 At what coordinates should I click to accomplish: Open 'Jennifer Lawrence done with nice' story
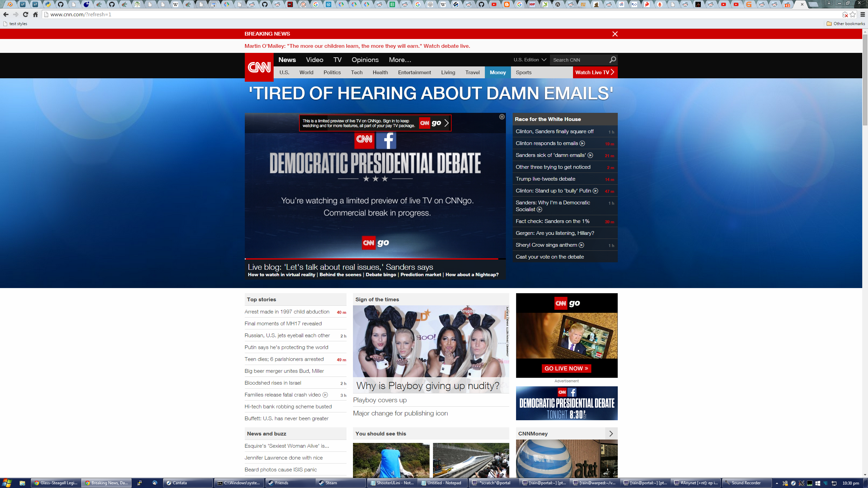point(283,458)
